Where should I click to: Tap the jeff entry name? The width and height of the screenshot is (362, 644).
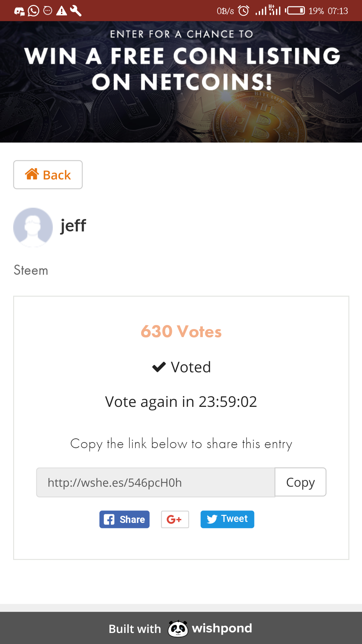point(73,225)
